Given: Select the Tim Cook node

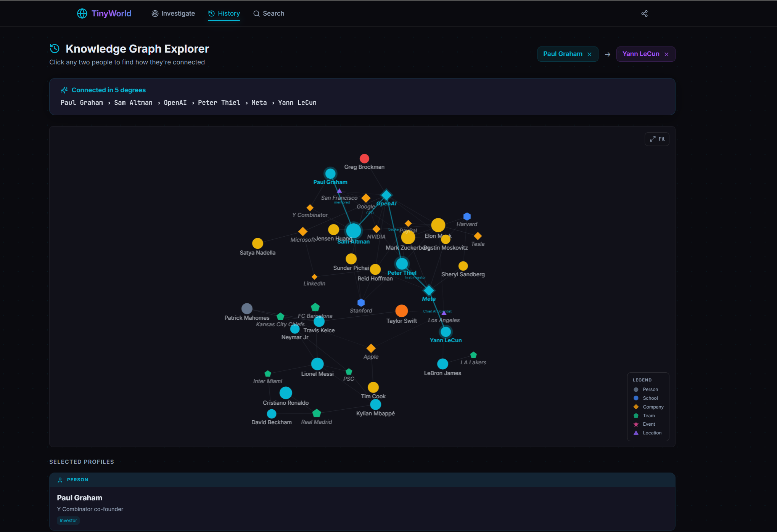Looking at the screenshot, I should pos(373,387).
